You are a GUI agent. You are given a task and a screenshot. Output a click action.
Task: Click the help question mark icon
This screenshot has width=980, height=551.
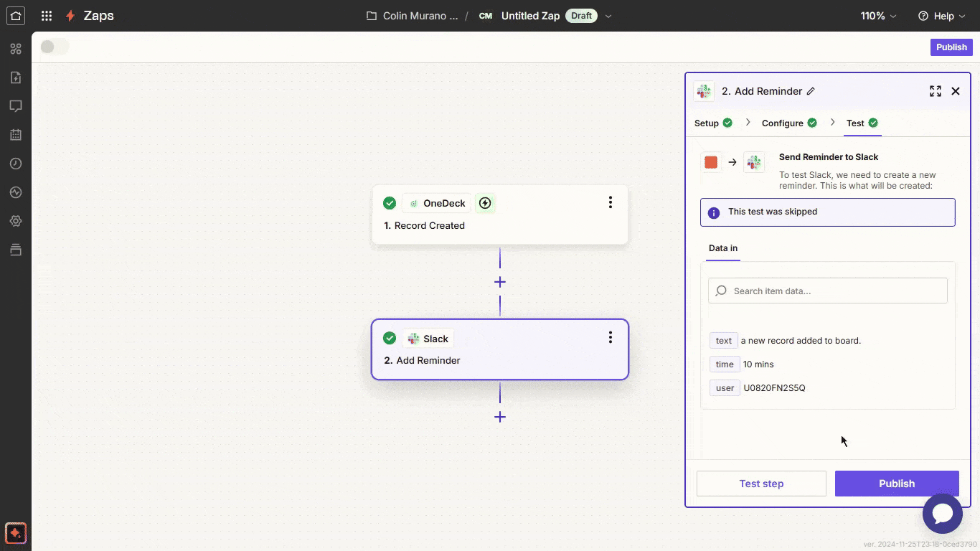(923, 16)
